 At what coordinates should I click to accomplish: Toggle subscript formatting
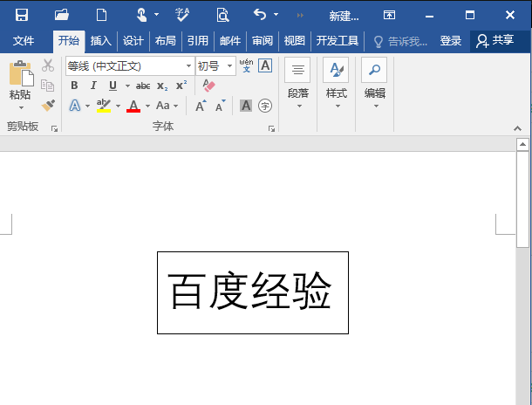[162, 86]
